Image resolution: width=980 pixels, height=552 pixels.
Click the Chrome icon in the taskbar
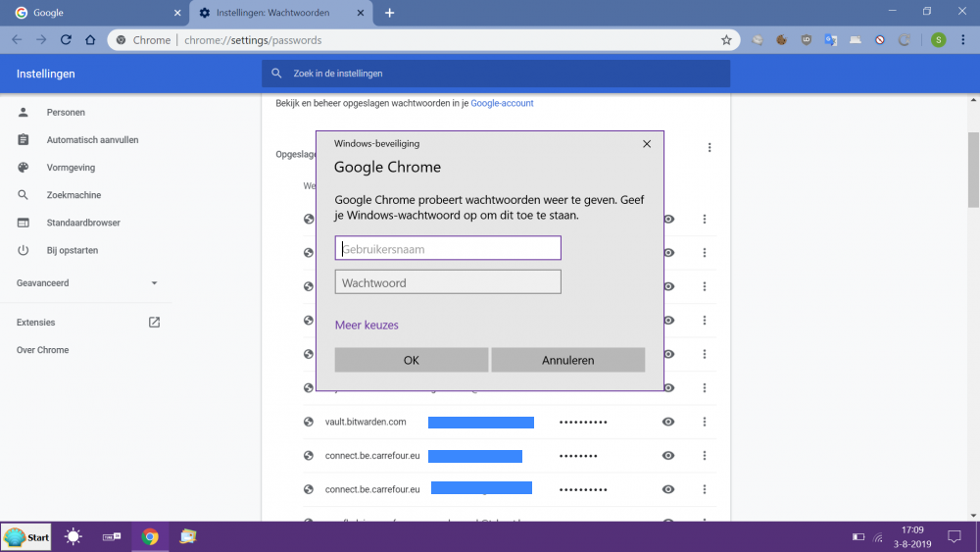click(x=150, y=537)
